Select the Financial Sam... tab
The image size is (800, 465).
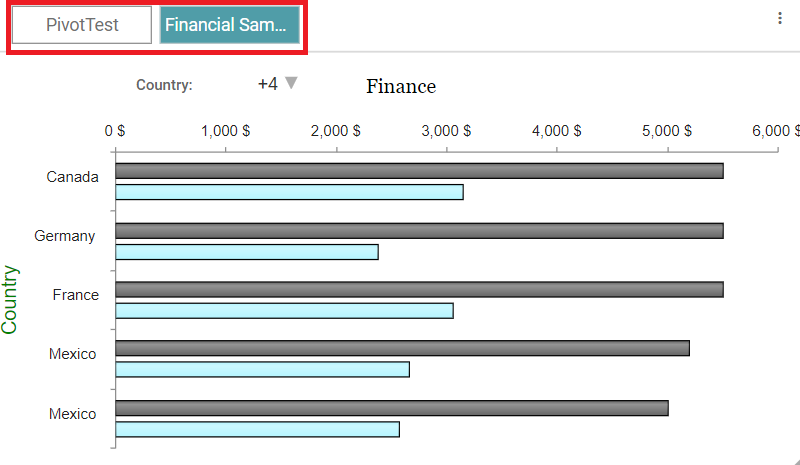coord(231,25)
